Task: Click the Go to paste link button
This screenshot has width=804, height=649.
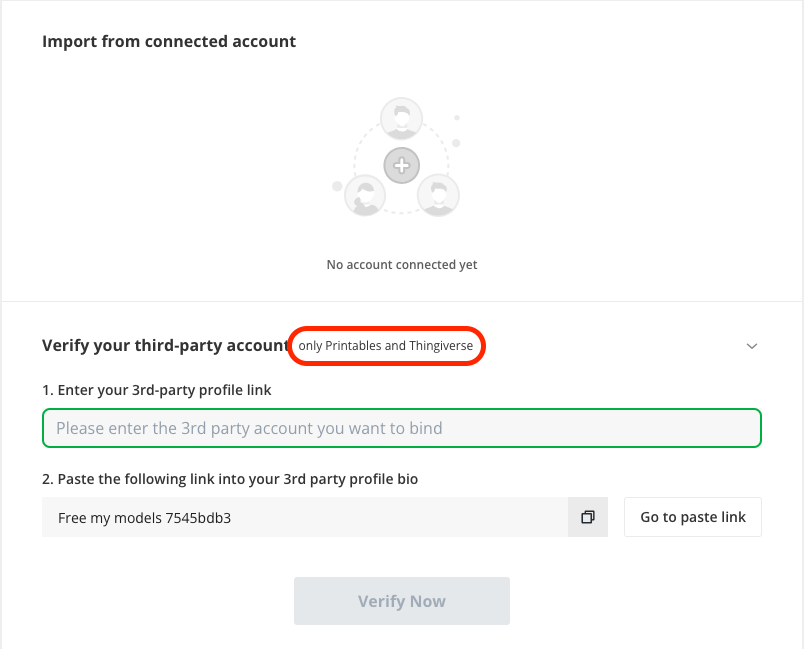Action: click(x=693, y=517)
